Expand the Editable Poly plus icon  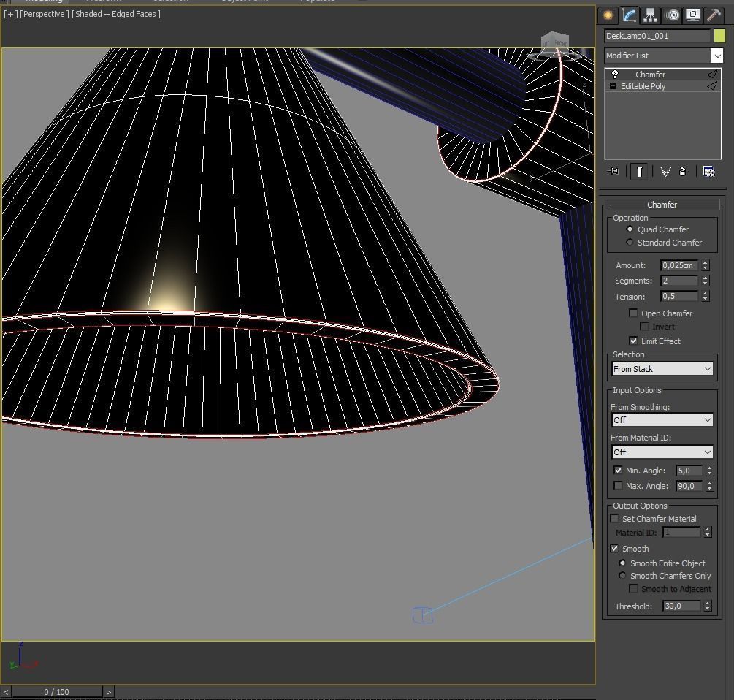click(x=613, y=86)
